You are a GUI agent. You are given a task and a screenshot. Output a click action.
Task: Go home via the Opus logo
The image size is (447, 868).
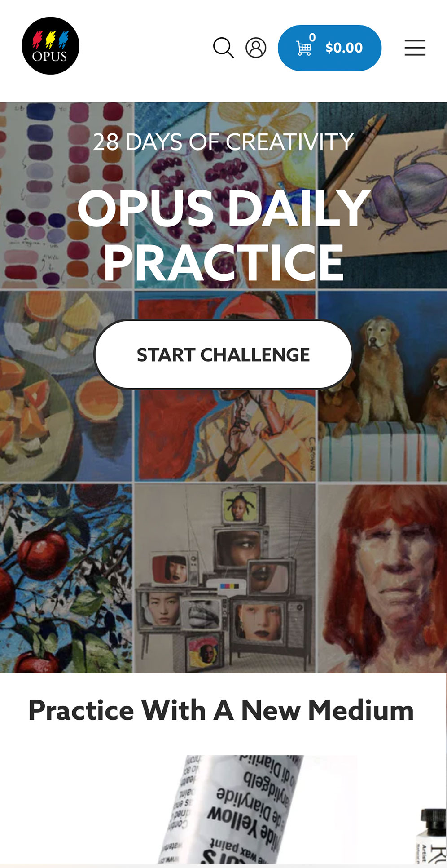click(50, 46)
